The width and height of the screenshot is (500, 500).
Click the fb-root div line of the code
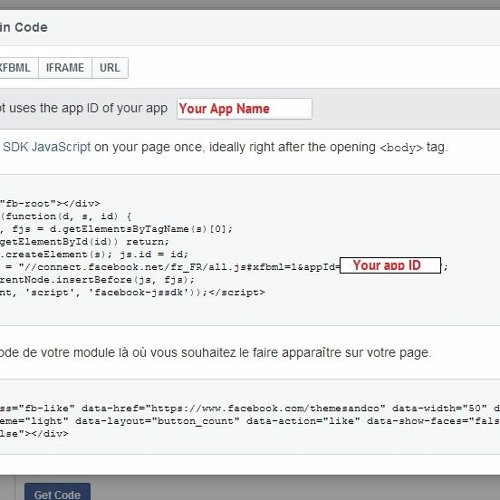[50, 203]
